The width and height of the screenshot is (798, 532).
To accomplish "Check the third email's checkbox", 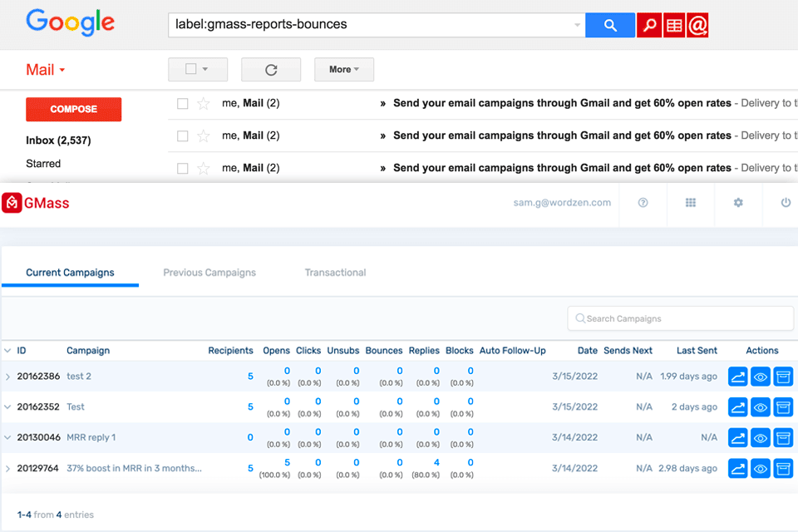I will point(182,169).
